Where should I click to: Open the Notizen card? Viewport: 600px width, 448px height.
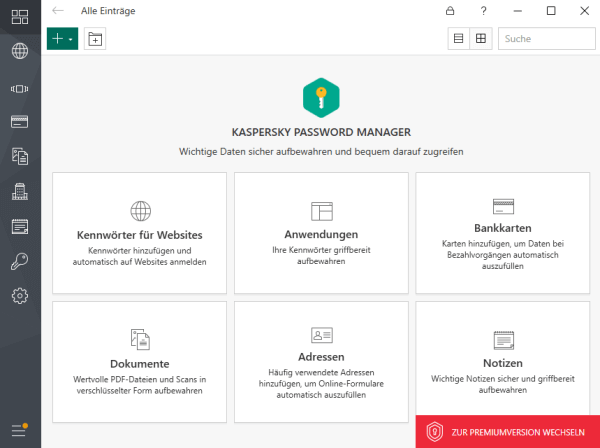[x=502, y=358]
